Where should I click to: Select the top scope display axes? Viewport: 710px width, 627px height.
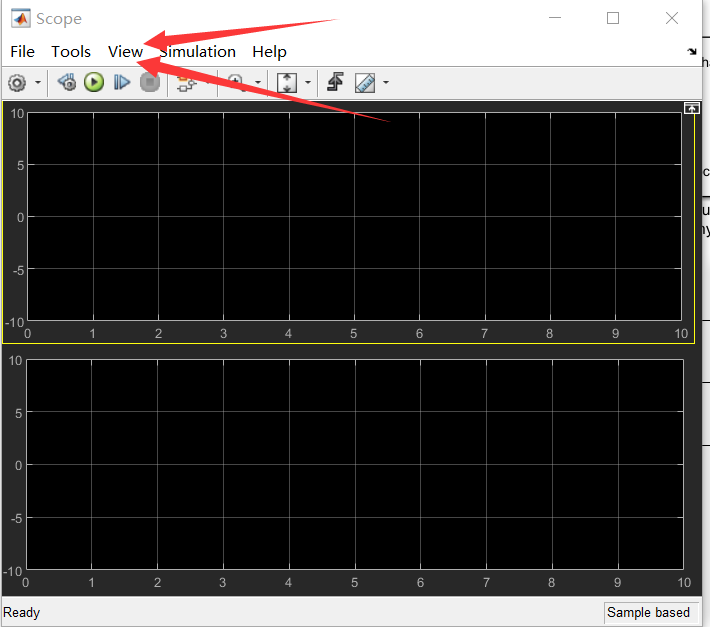[354, 216]
